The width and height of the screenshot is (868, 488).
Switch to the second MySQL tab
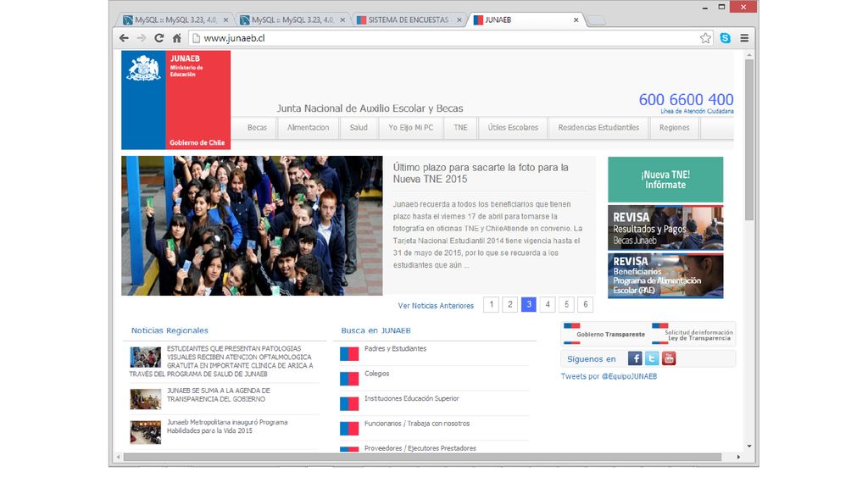[292, 20]
